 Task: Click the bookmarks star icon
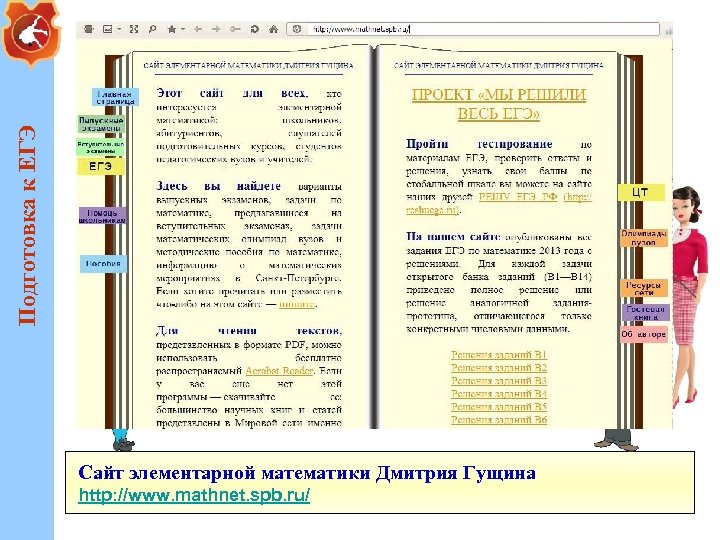172,29
